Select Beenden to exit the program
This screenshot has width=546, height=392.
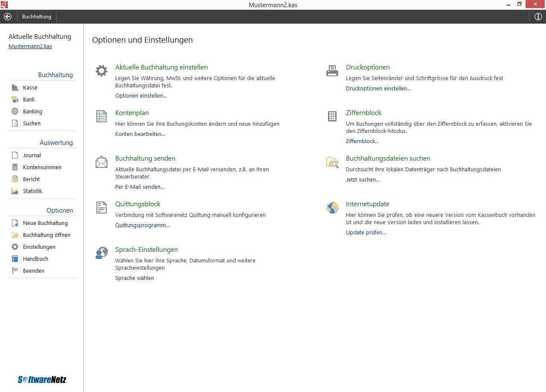[34, 271]
